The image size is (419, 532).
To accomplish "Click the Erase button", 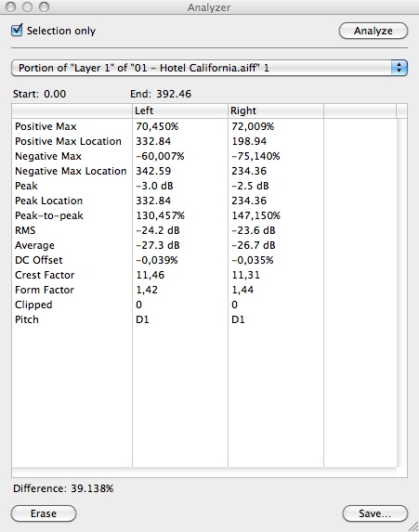I will coord(44,513).
